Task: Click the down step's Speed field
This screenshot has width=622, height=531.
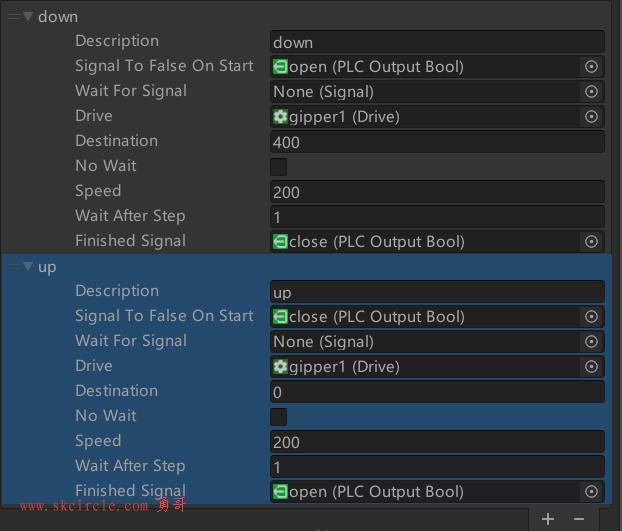Action: [437, 192]
